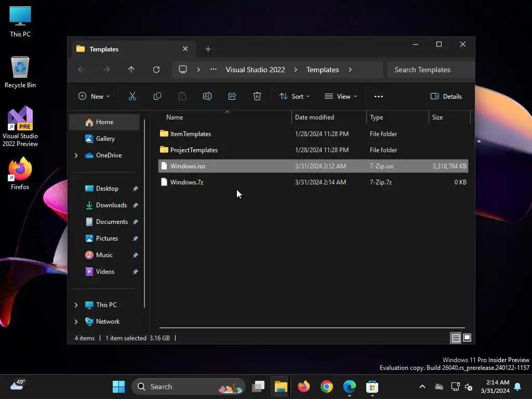This screenshot has height=399, width=532.
Task: Select the Windows.iso file
Action: pos(313,166)
